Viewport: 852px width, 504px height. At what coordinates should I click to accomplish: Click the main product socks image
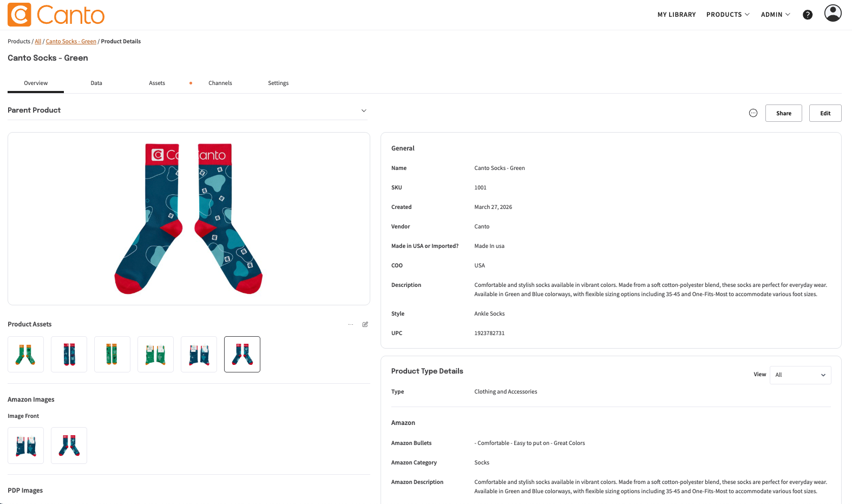point(188,219)
